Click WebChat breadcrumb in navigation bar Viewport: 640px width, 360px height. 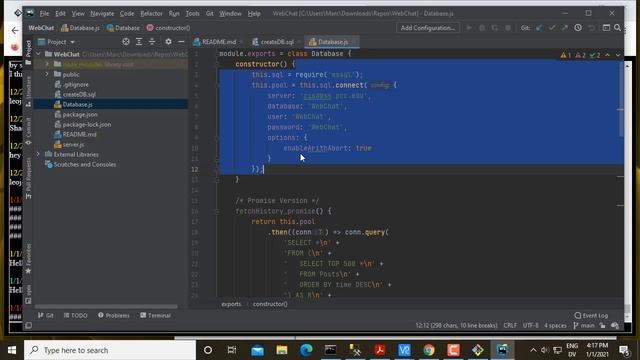[41, 28]
